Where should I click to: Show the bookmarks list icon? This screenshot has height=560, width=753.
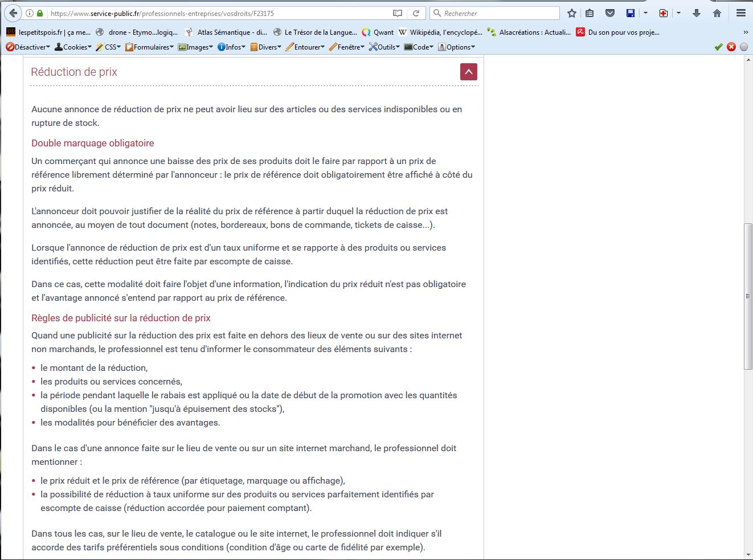point(590,13)
